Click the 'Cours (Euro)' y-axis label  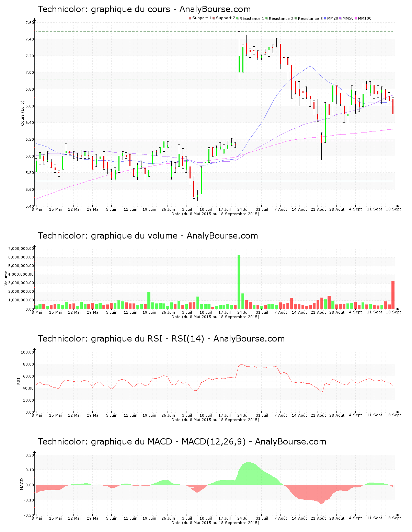[23, 113]
